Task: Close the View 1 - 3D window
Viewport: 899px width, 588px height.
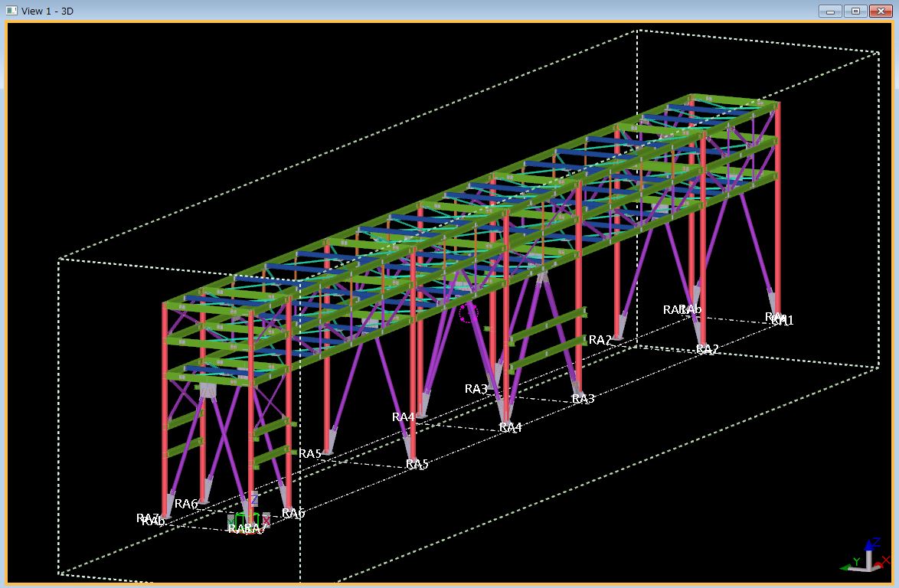Action: 880,11
